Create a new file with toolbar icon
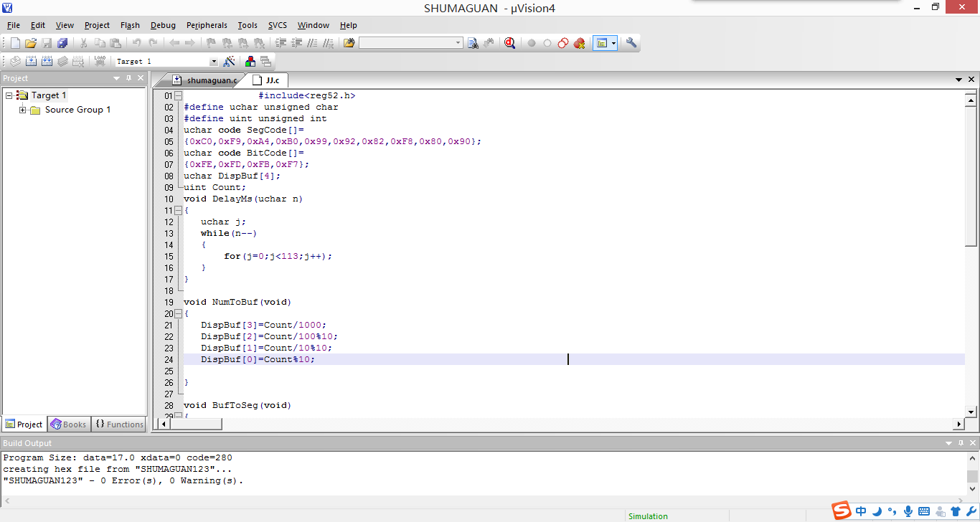The height and width of the screenshot is (522, 980). 14,43
